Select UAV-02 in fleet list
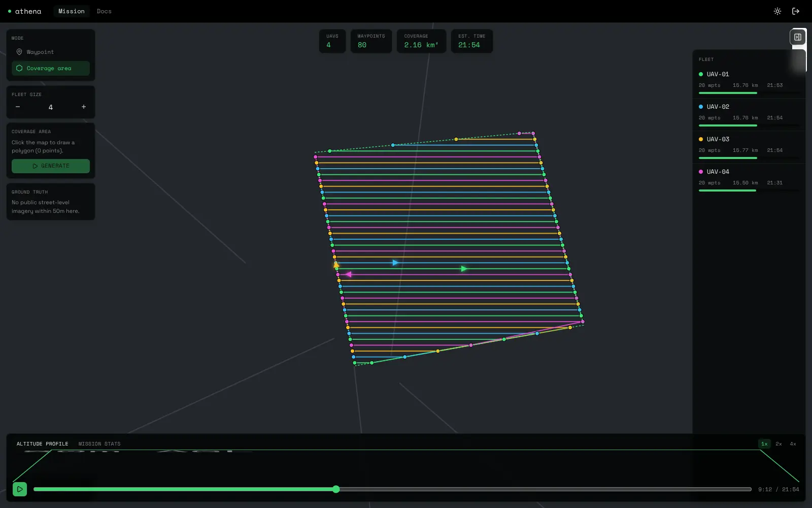Image resolution: width=812 pixels, height=508 pixels. click(749, 114)
